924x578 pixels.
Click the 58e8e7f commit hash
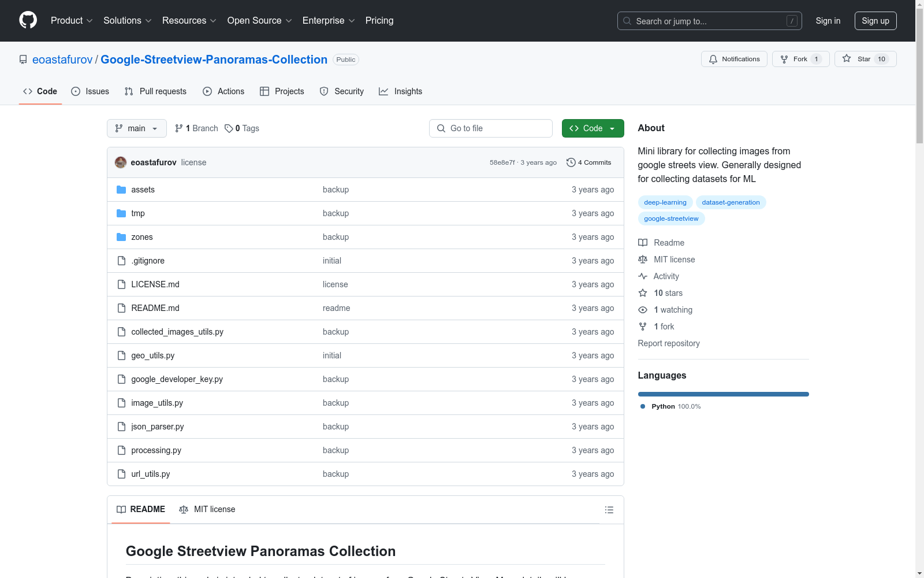[x=502, y=162]
